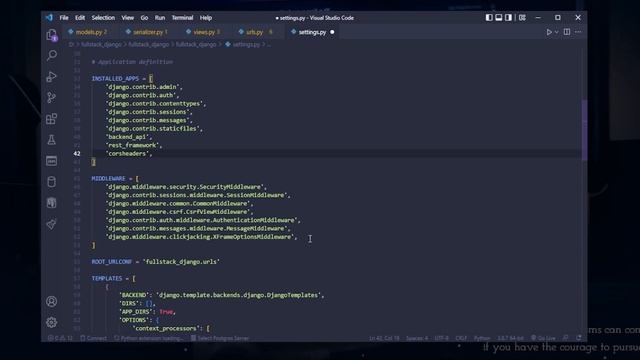
Task: Click Select Postgres Server status item
Action: point(220,338)
